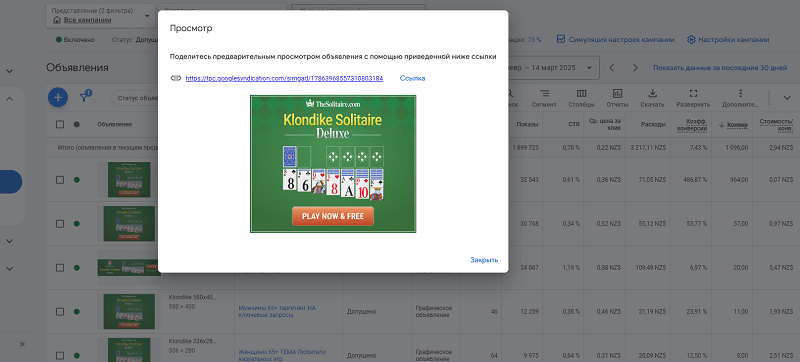
Task: Select checkbox for Klondike 336x280 ad row
Action: pos(60,355)
